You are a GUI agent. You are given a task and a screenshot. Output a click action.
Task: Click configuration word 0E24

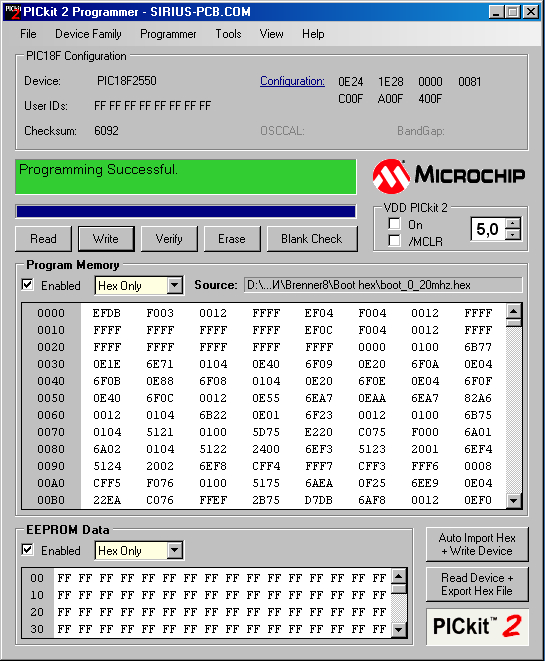[350, 82]
